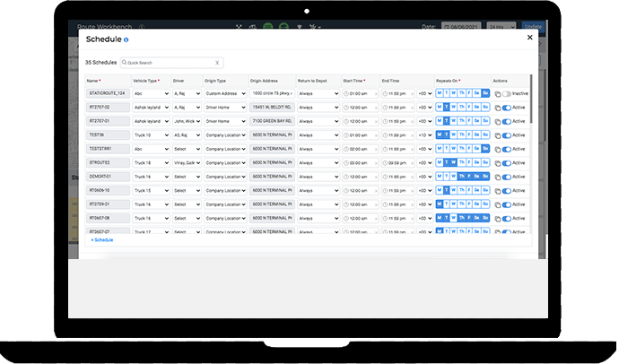Viewport: 619px width, 364px height.
Task: Click the copy icon for TEST56 row
Action: tap(498, 135)
